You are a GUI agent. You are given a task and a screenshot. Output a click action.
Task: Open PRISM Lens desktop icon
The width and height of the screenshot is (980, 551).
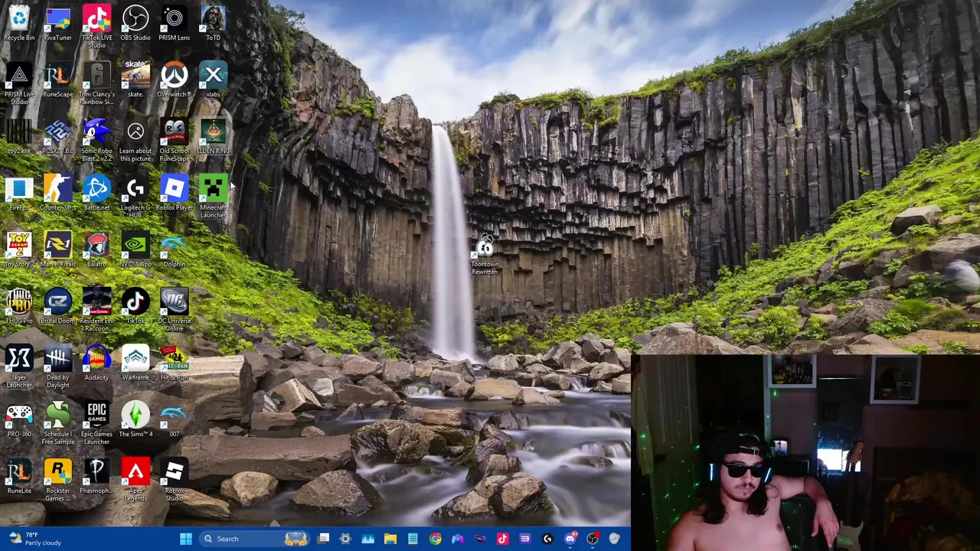(174, 23)
